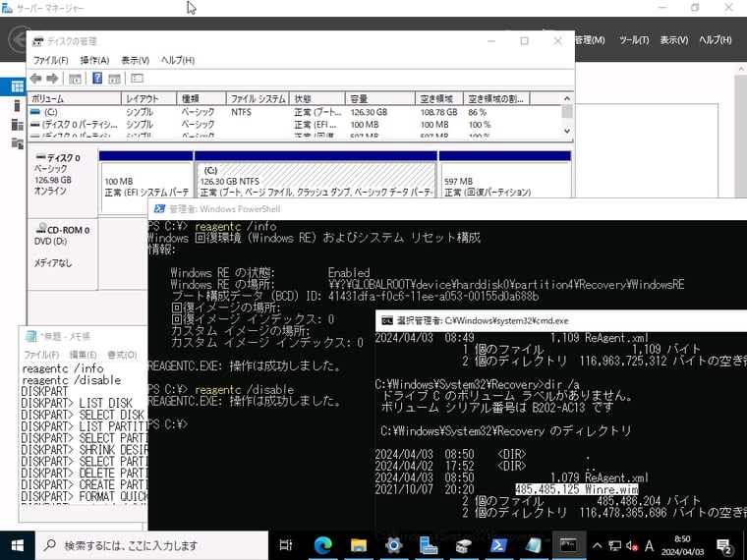Click PowerShell window title bar
The image size is (747, 560).
pos(447,209)
